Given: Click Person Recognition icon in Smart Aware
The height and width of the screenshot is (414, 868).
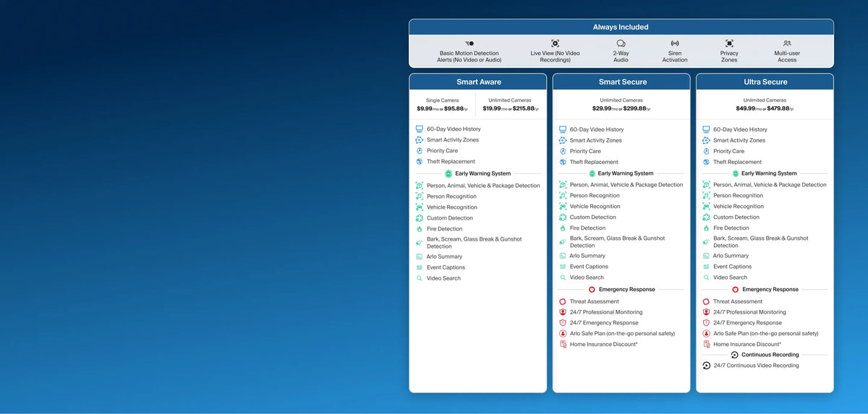Looking at the screenshot, I should pos(420,196).
